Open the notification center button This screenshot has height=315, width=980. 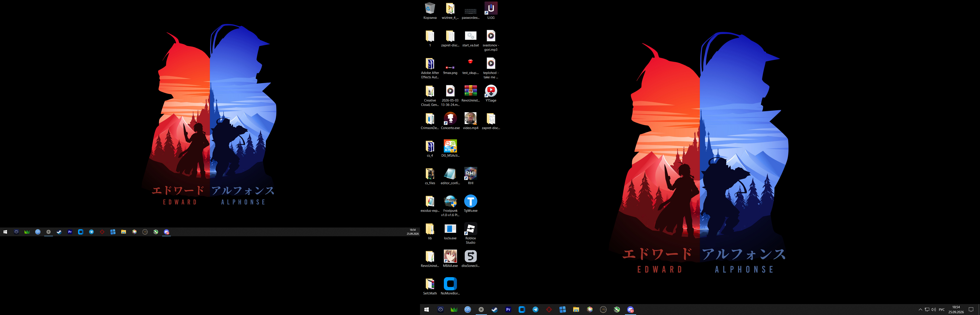(971, 310)
